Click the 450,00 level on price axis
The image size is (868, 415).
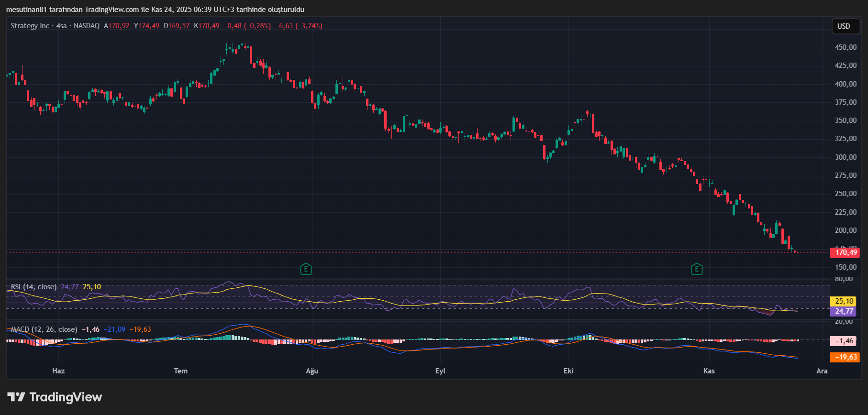(846, 47)
